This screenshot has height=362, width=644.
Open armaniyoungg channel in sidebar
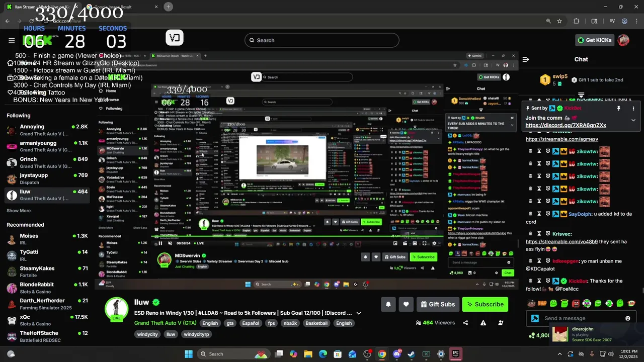47,146
